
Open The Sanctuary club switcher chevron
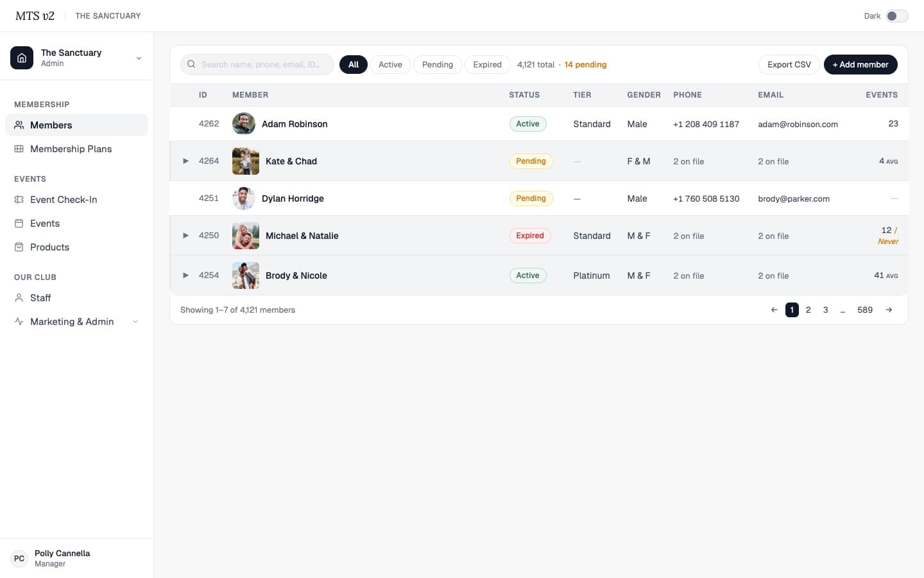(139, 58)
